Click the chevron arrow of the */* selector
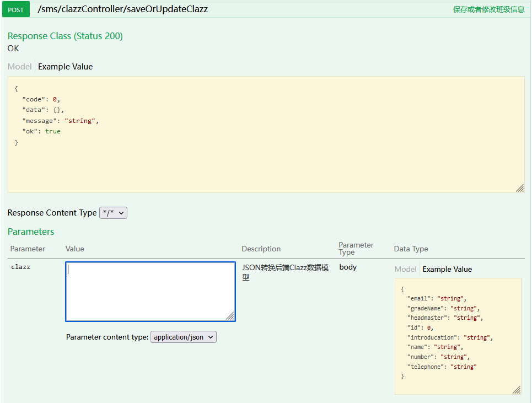The image size is (532, 403). [x=121, y=213]
